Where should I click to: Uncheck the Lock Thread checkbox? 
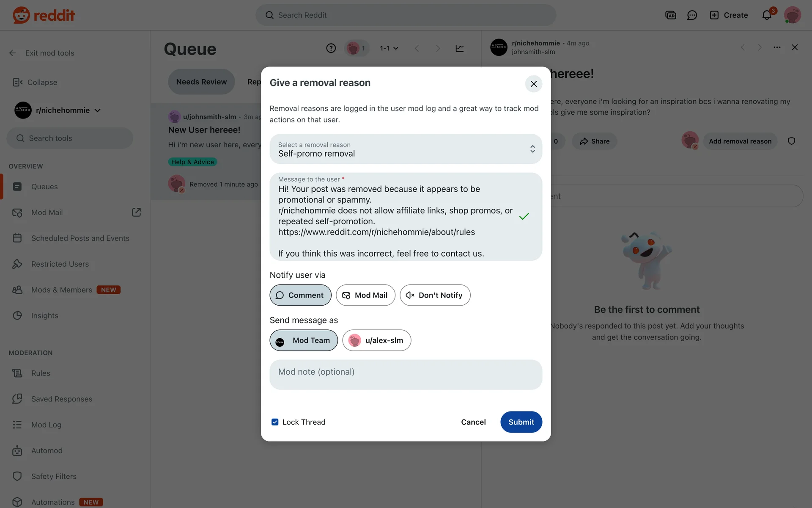[275, 422]
